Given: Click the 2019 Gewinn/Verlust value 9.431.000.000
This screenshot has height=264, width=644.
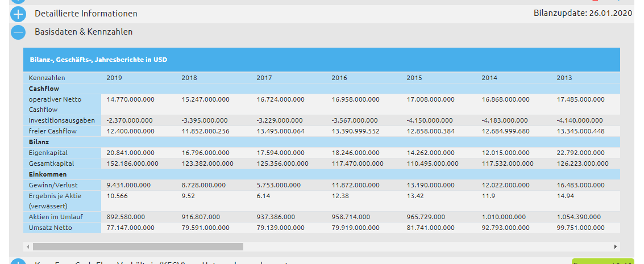Looking at the screenshot, I should [128, 185].
